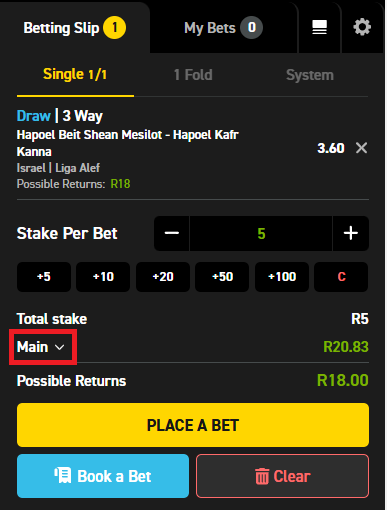
Task: Add 100 to stake with +100
Action: point(282,277)
